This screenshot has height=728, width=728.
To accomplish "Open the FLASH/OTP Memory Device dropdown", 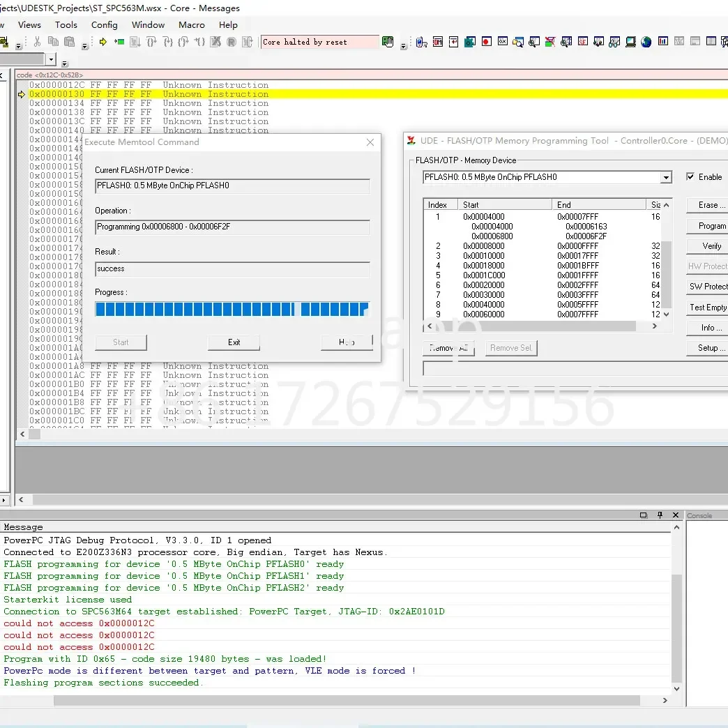I will point(666,178).
